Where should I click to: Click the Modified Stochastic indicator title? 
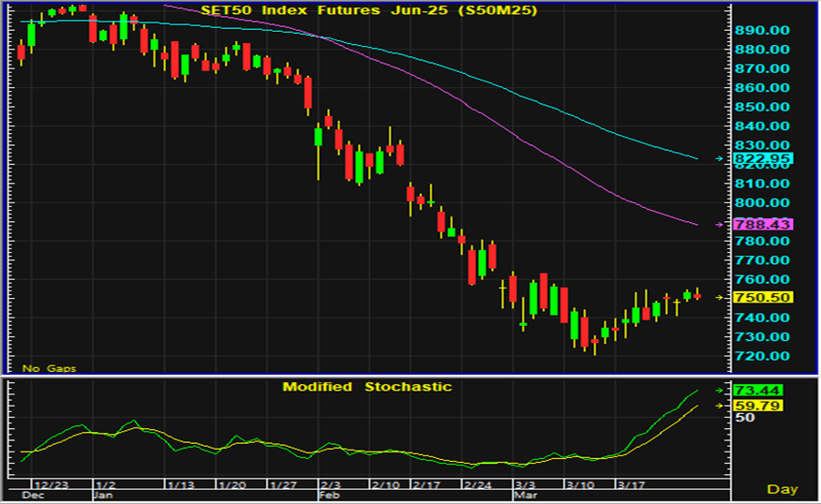coord(366,386)
